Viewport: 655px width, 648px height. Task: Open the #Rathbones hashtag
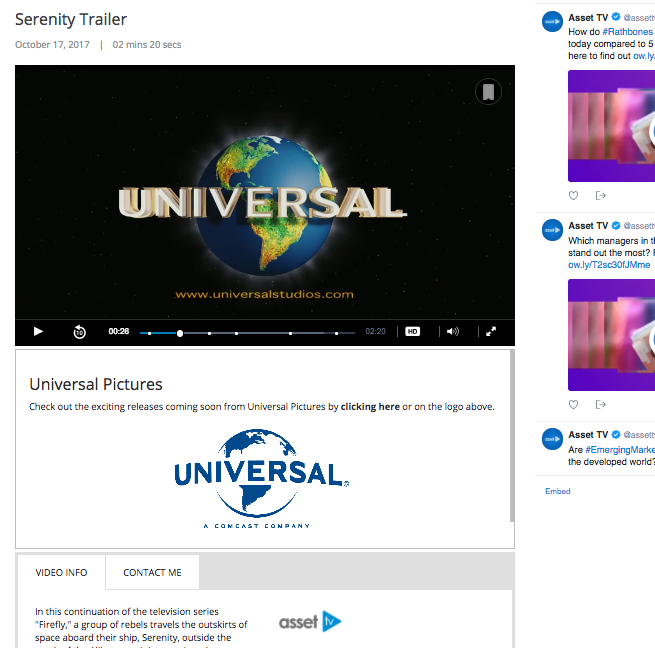[x=627, y=32]
